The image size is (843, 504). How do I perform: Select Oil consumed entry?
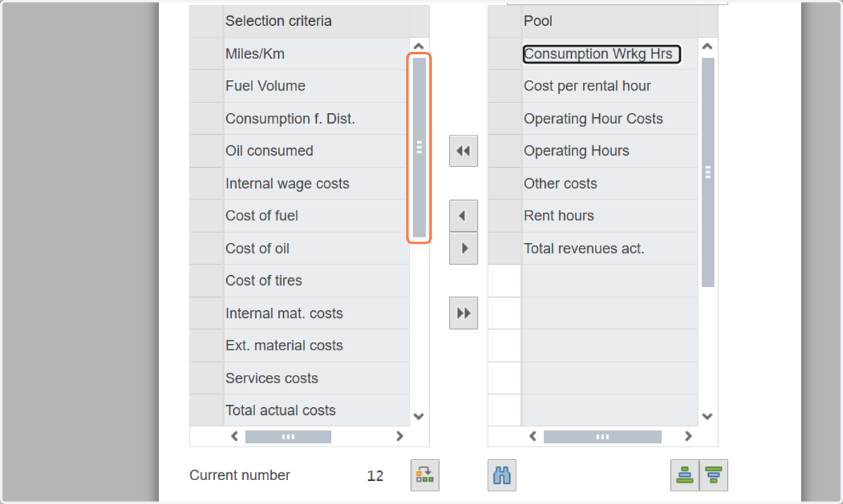point(316,151)
